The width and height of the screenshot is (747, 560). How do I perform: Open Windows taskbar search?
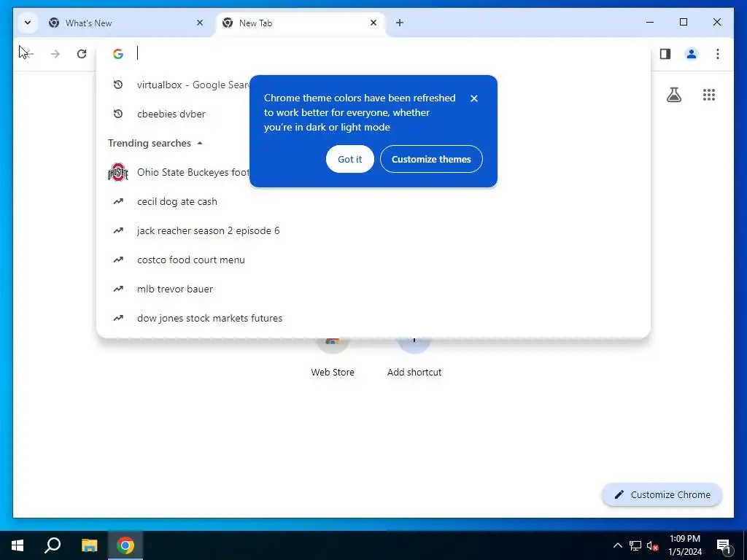click(53, 545)
